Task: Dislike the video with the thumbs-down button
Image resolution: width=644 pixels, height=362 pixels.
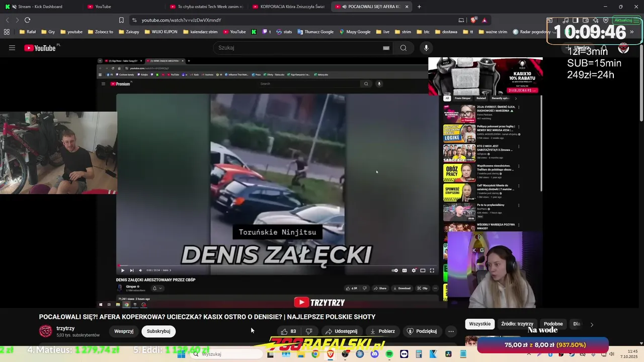Action: pos(309,331)
